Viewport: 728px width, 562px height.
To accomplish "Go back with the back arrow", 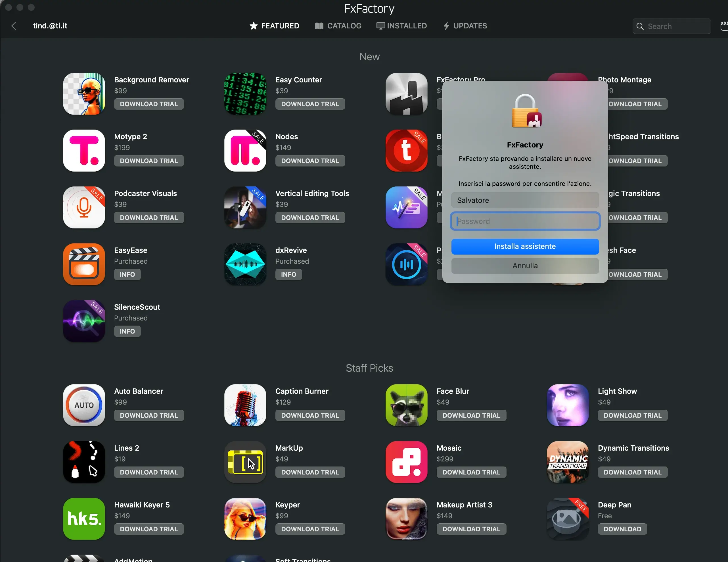I will (x=14, y=26).
